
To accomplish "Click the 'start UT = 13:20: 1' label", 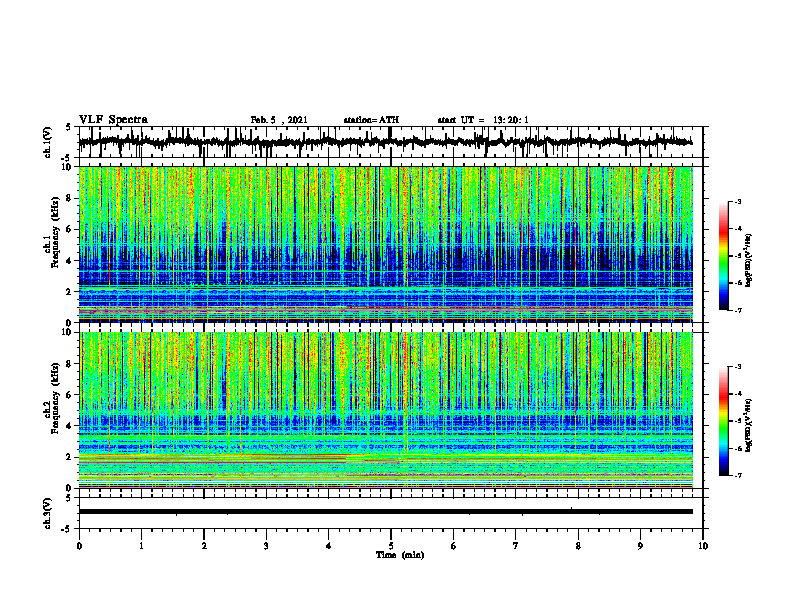I will pos(483,120).
